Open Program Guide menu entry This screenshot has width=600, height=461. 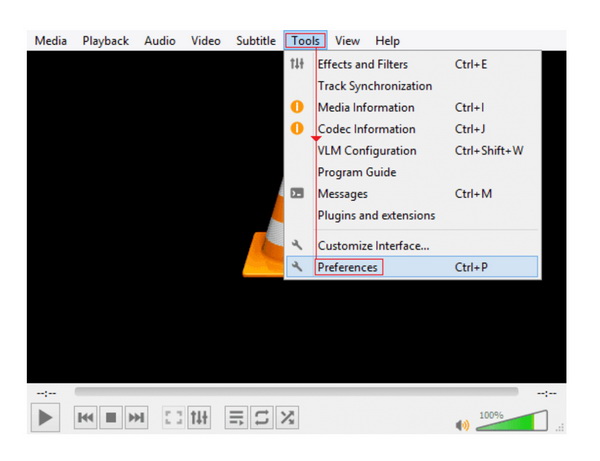pyautogui.click(x=412, y=172)
